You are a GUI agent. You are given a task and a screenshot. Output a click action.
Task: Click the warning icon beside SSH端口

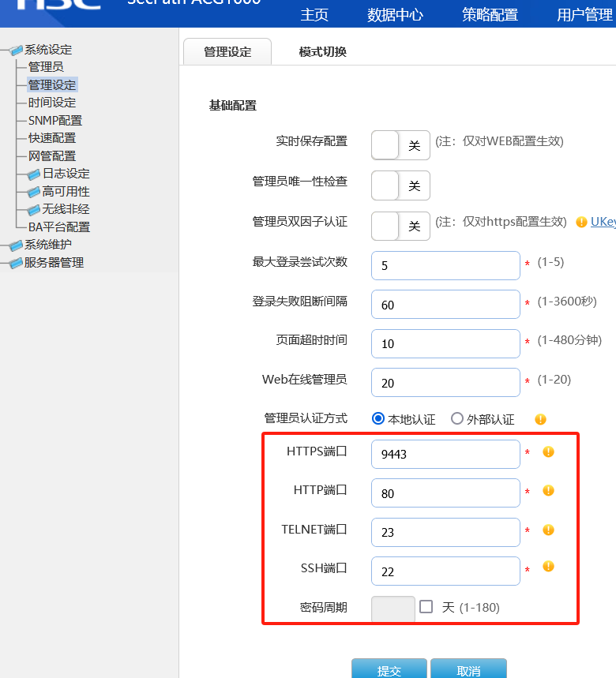[x=548, y=567]
